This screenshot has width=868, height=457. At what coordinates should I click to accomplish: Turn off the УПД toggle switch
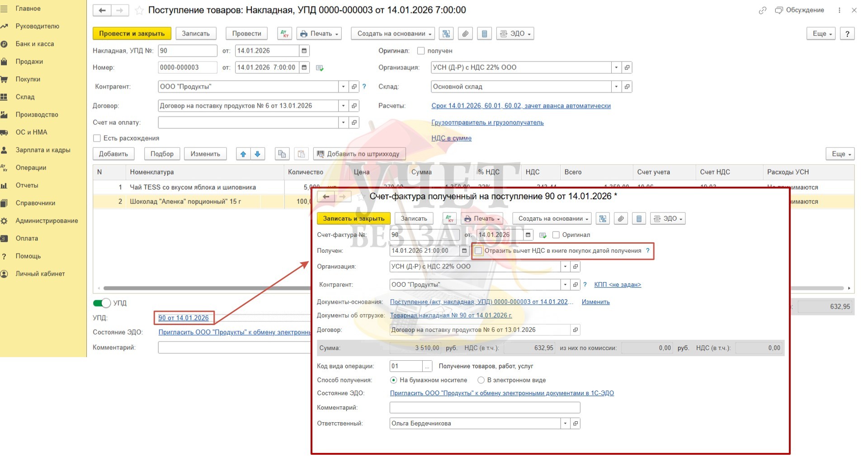[102, 303]
